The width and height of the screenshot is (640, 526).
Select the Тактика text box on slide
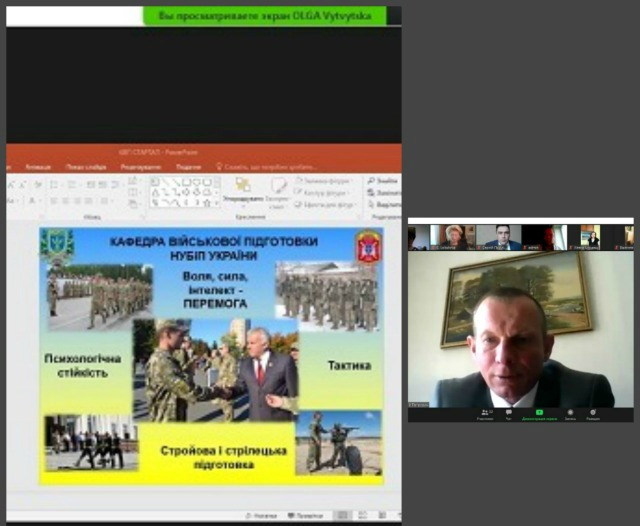349,365
